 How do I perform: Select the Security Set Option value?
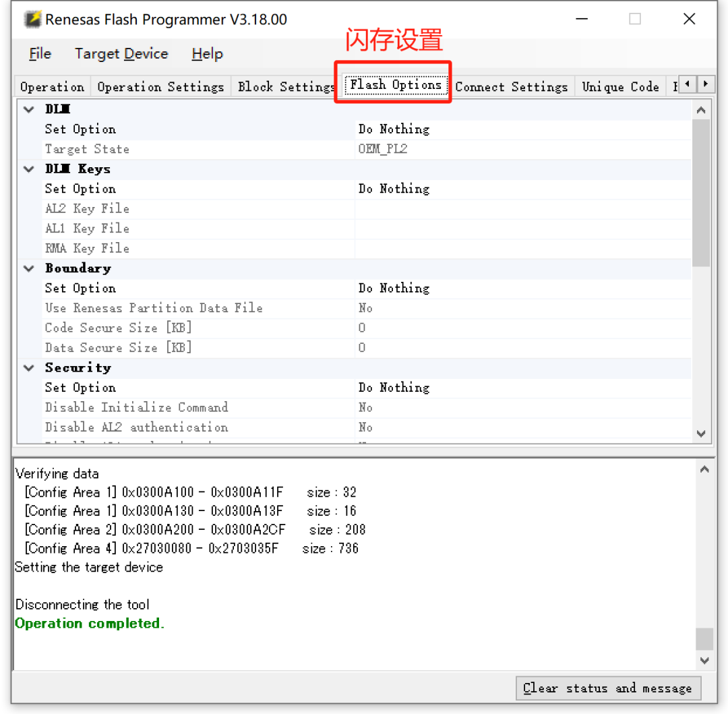pyautogui.click(x=523, y=388)
